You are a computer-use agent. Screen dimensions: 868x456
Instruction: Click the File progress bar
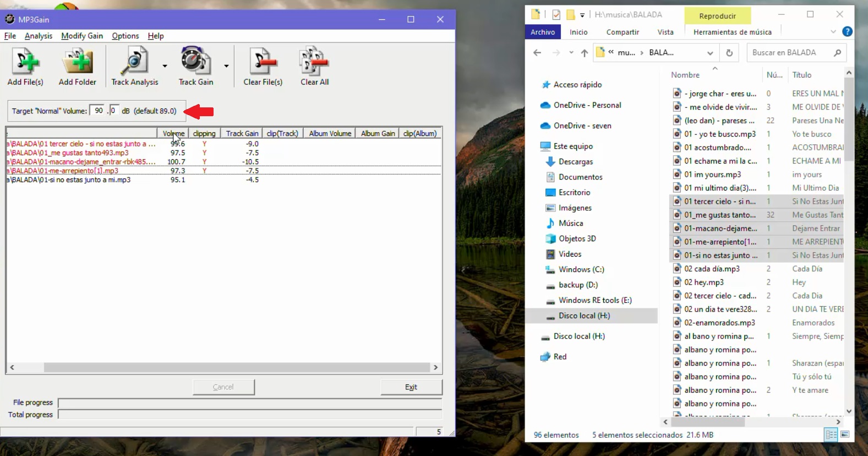[x=250, y=403]
